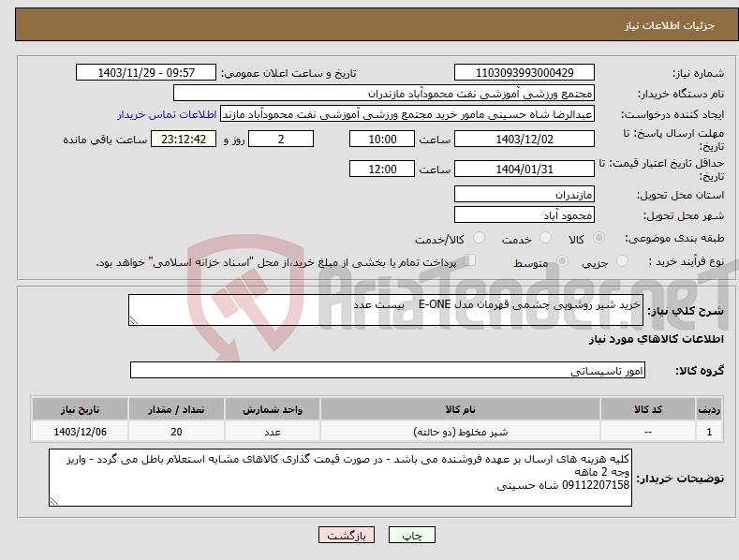
Task: Click the unit cell عدد
Action: (x=273, y=432)
